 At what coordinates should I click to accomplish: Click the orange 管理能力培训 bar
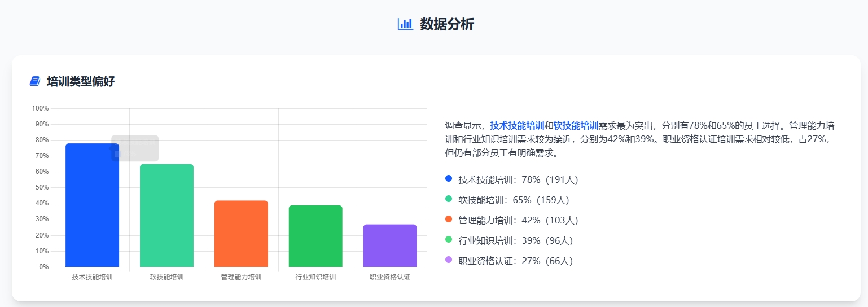pos(241,234)
